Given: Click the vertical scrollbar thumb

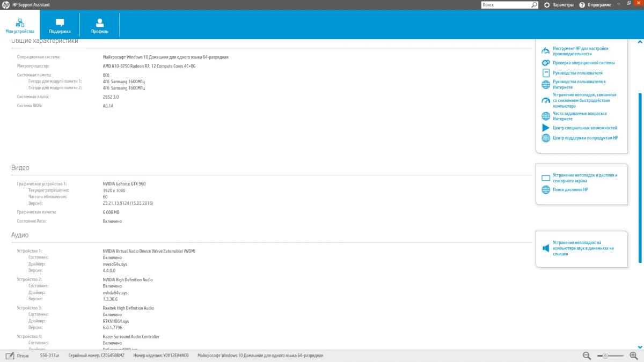Looking at the screenshot, I should [x=640, y=178].
